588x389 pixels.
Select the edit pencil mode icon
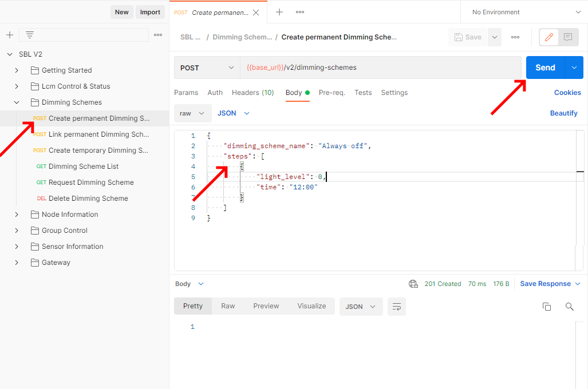[x=548, y=37]
